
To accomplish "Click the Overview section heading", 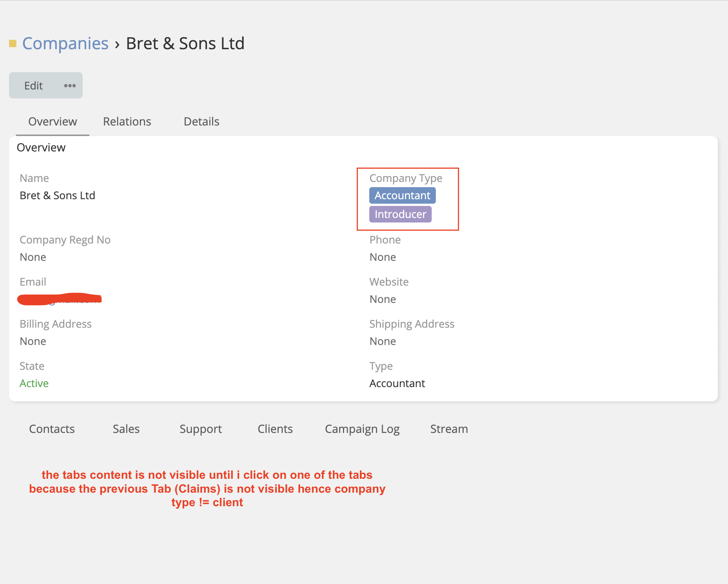I will click(x=41, y=147).
